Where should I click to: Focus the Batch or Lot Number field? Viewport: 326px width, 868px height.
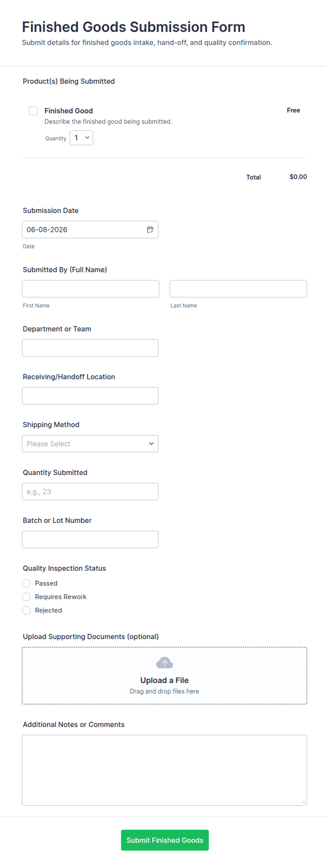90,539
